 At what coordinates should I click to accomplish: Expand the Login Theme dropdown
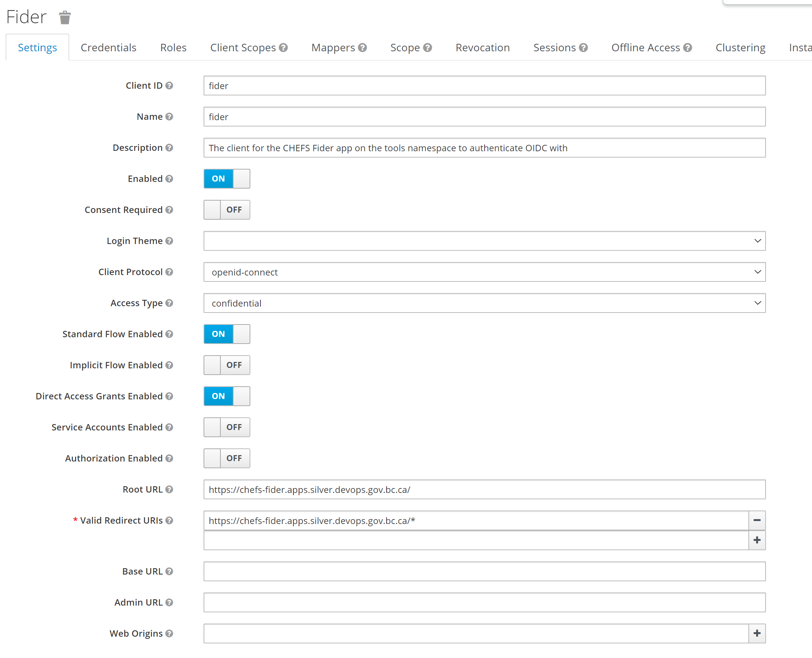(x=756, y=240)
